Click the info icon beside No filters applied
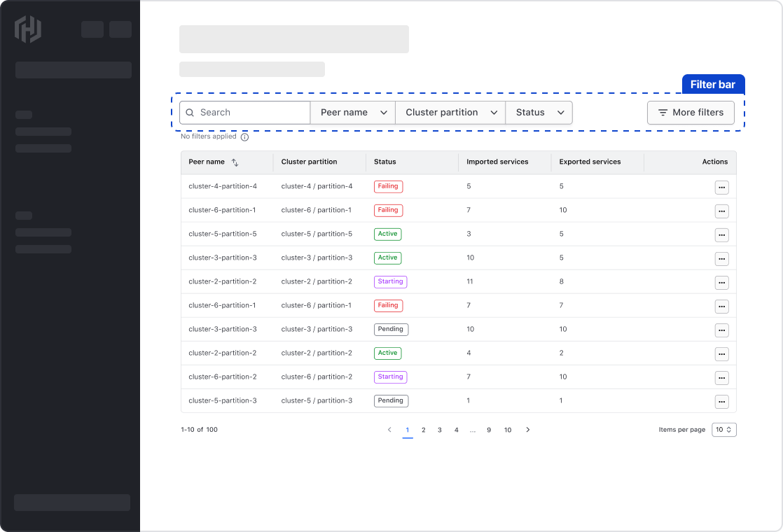 [x=244, y=137]
